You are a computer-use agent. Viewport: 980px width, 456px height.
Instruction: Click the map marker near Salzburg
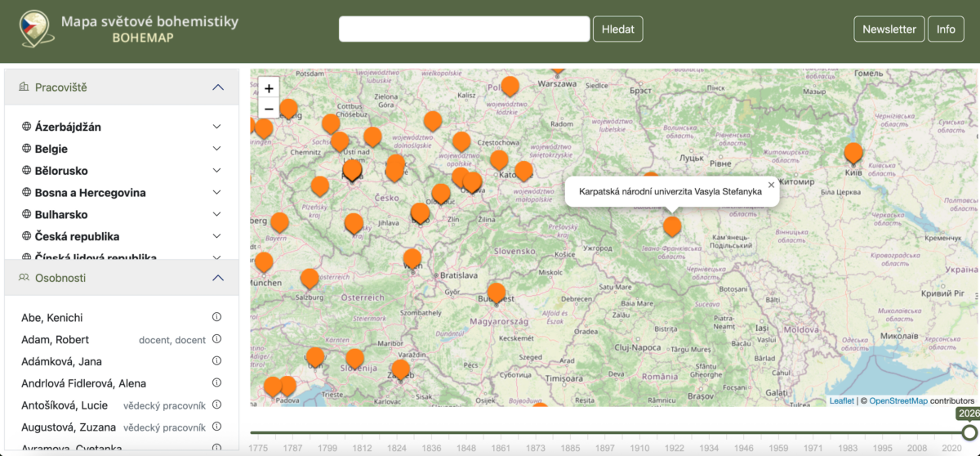click(x=310, y=279)
